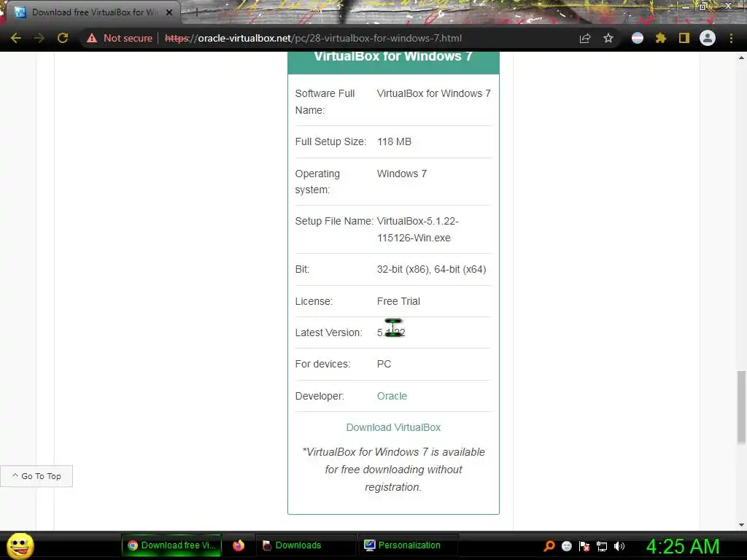Follow the Oracle developer link

coord(392,396)
